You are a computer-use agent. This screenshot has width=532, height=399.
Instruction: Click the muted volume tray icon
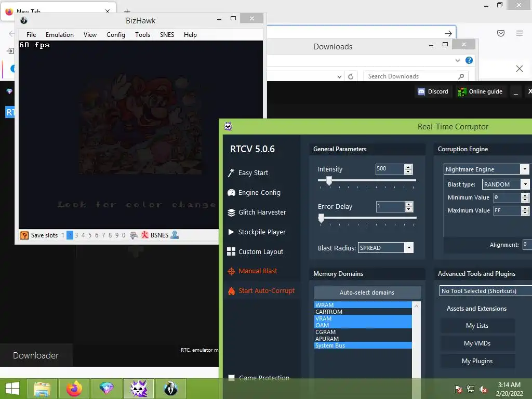pyautogui.click(x=483, y=389)
